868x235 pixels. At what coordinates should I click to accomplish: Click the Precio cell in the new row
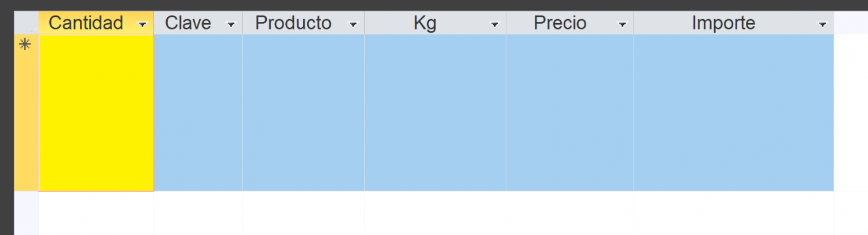(x=570, y=113)
